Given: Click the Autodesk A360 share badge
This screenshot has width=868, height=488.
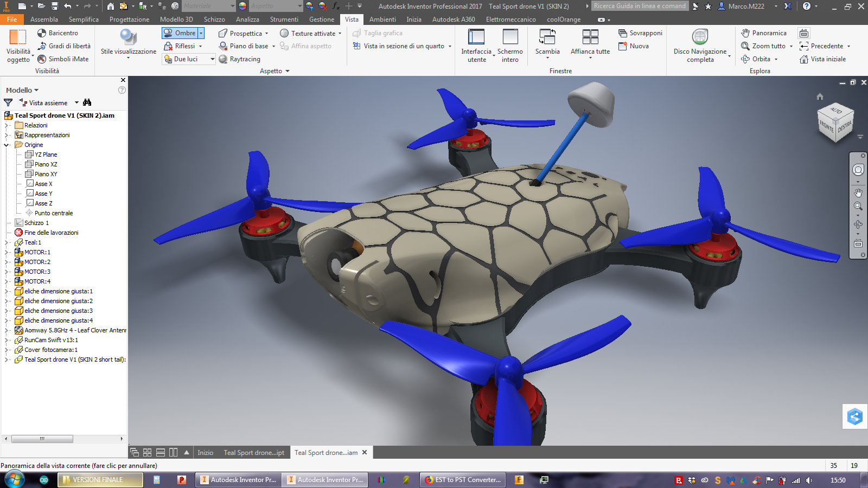Looking at the screenshot, I should 855,416.
